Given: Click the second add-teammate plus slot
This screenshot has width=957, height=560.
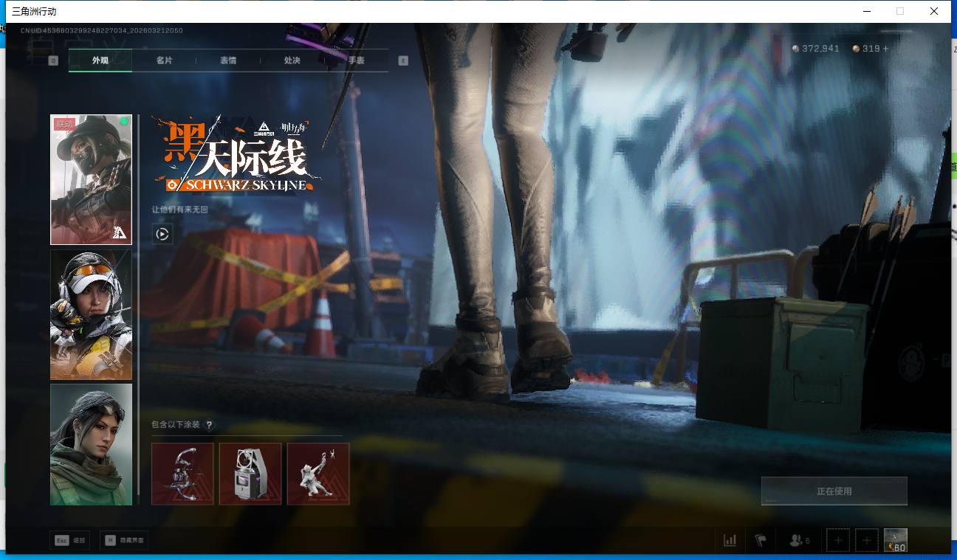Looking at the screenshot, I should click(867, 541).
